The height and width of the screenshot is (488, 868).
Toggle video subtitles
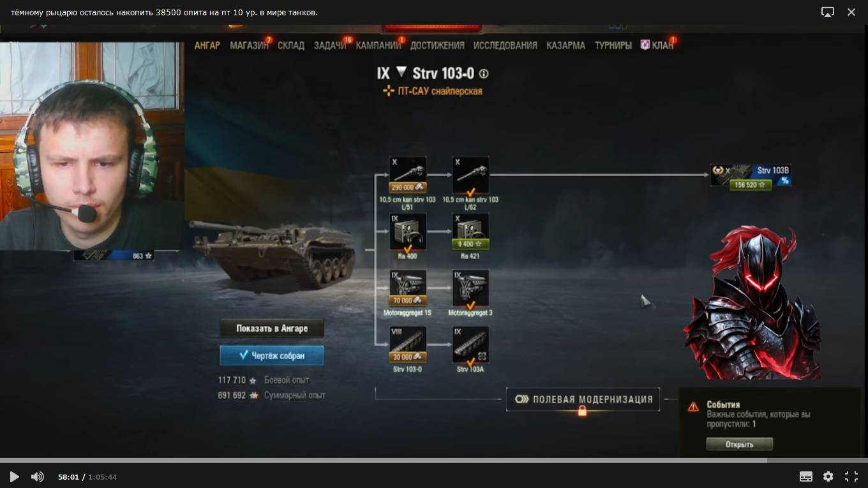pyautogui.click(x=806, y=477)
